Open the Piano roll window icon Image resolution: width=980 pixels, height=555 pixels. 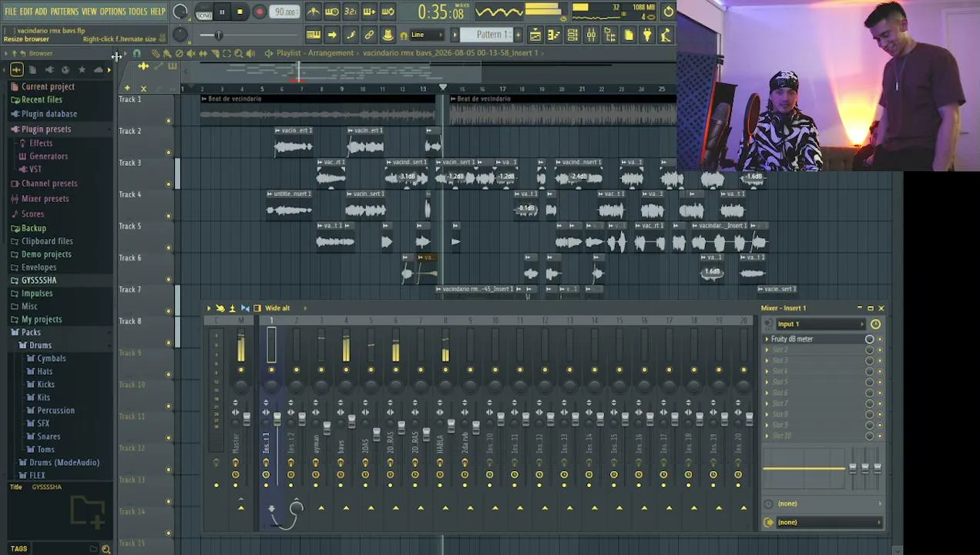point(553,35)
